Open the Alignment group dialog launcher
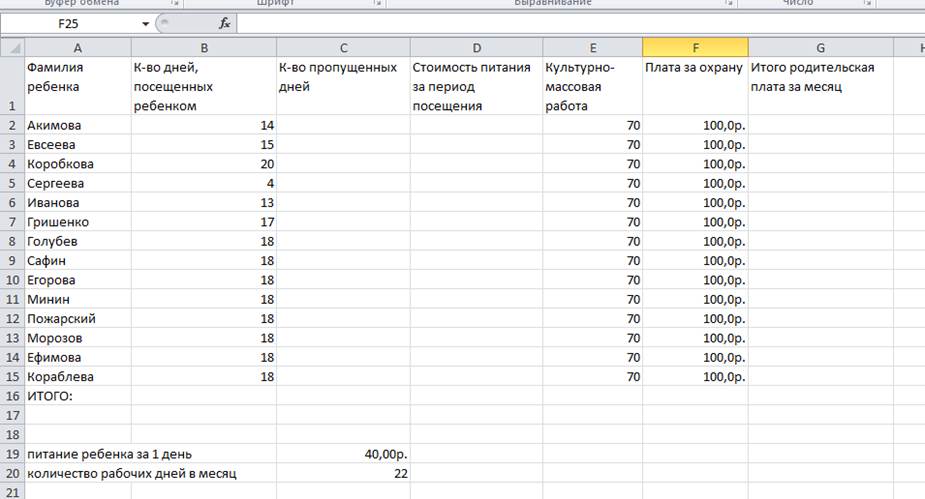 [730, 3]
